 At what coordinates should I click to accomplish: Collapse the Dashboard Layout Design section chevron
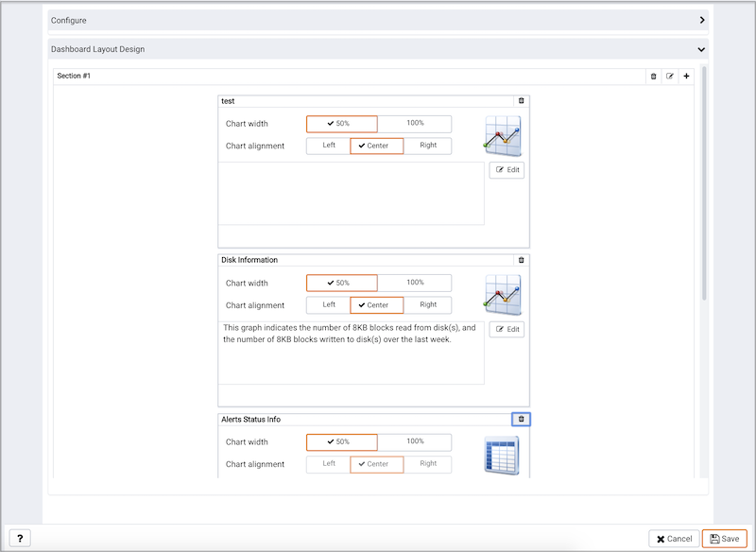[x=701, y=49]
